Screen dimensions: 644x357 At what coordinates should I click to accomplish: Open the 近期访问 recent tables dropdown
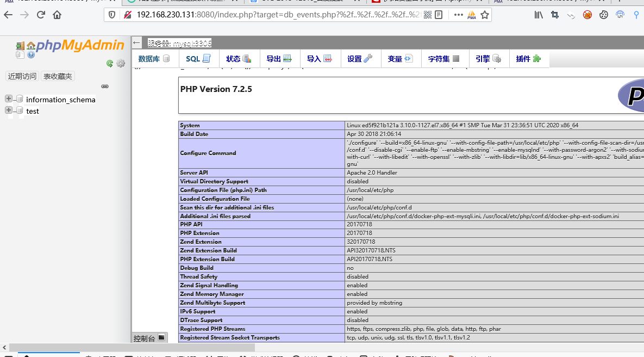pos(22,76)
